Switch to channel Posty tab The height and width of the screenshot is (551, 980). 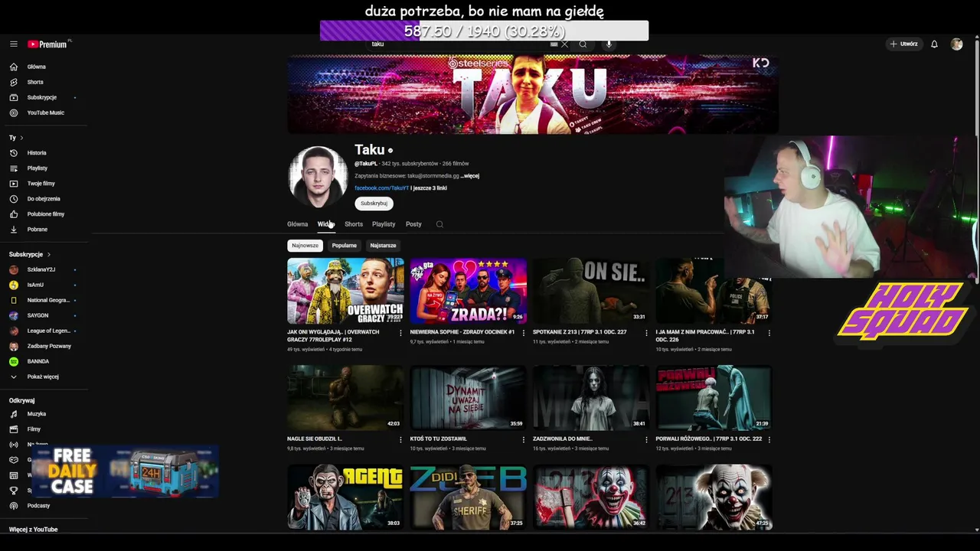(413, 224)
